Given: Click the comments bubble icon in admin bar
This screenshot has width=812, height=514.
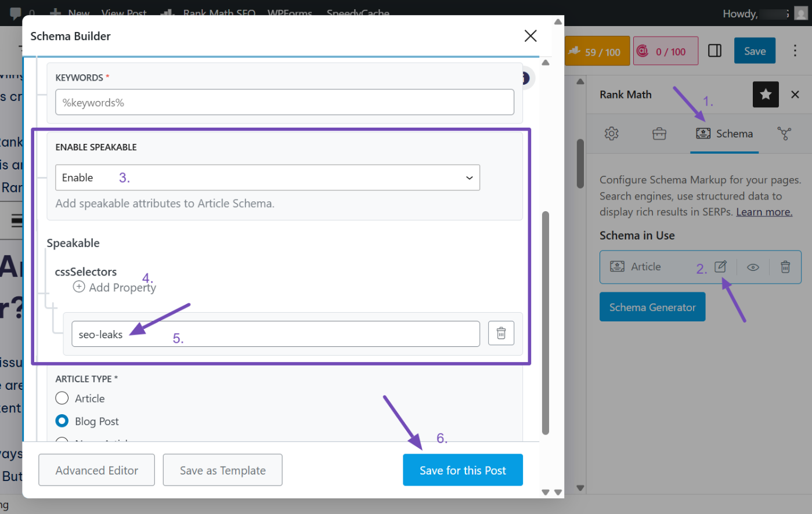Looking at the screenshot, I should [x=16, y=13].
